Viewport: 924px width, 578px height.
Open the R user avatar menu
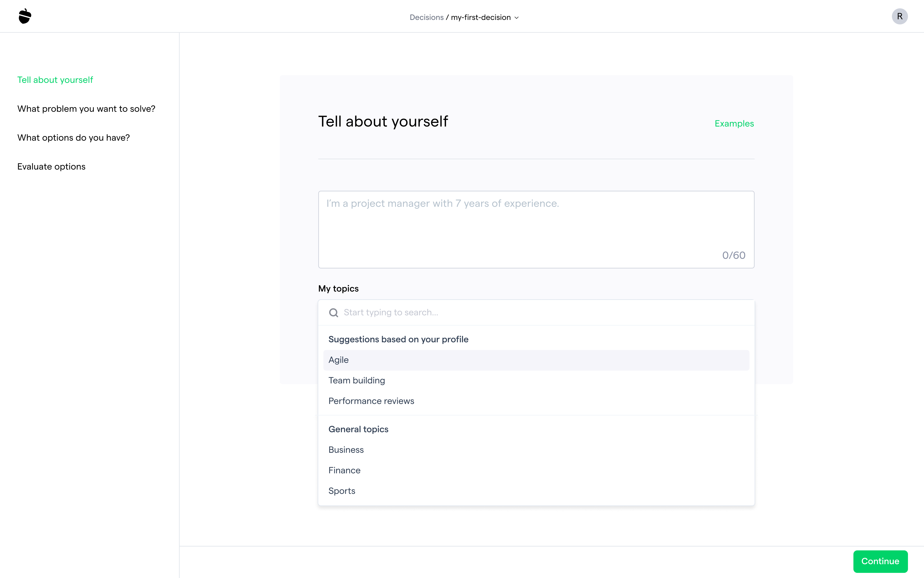pos(900,16)
